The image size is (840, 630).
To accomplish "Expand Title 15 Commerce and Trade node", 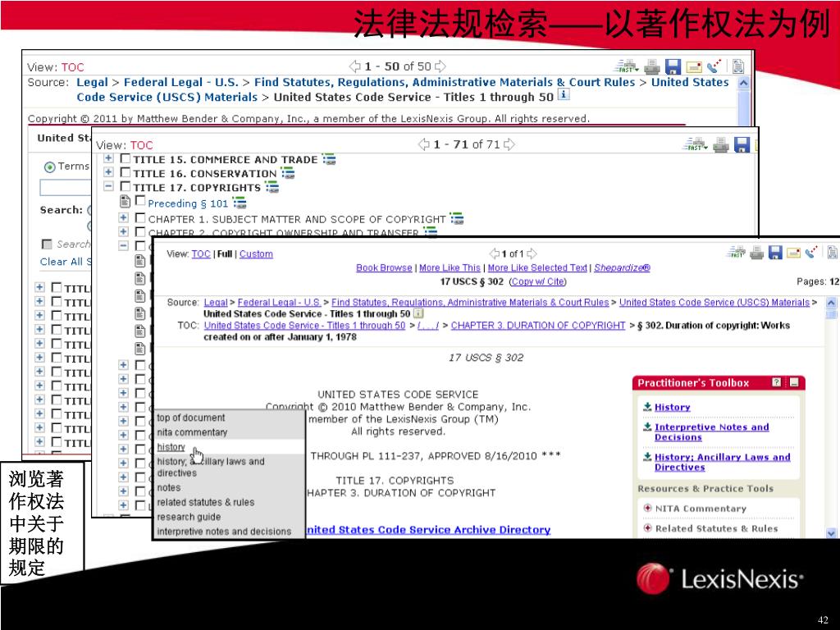I will (x=108, y=158).
